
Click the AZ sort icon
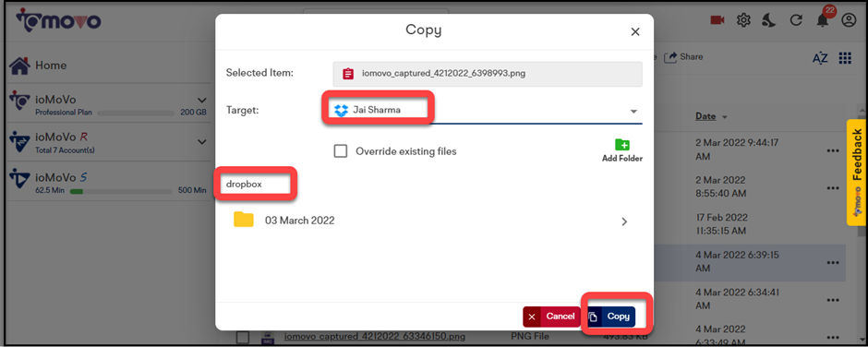tap(820, 58)
